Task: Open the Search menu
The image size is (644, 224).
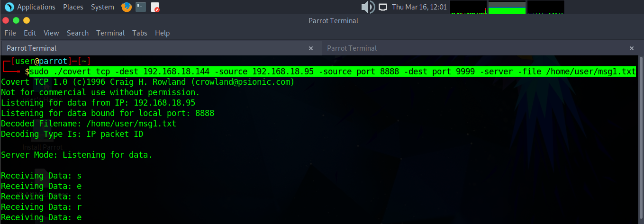Action: tap(78, 33)
